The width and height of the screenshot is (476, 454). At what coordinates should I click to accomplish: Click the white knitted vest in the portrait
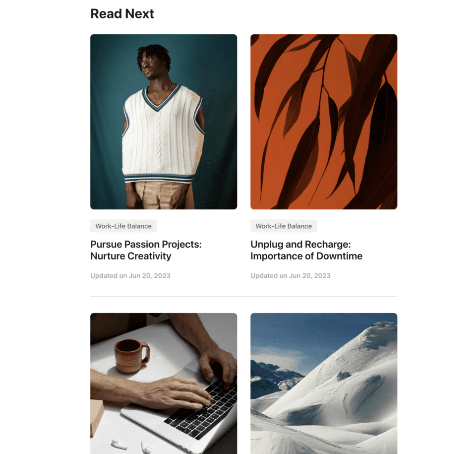pos(163,133)
